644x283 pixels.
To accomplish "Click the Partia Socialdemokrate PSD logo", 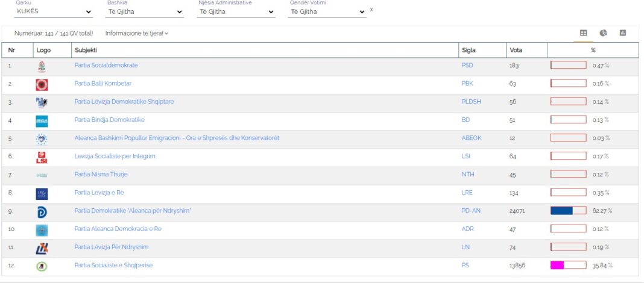I will 42,66.
